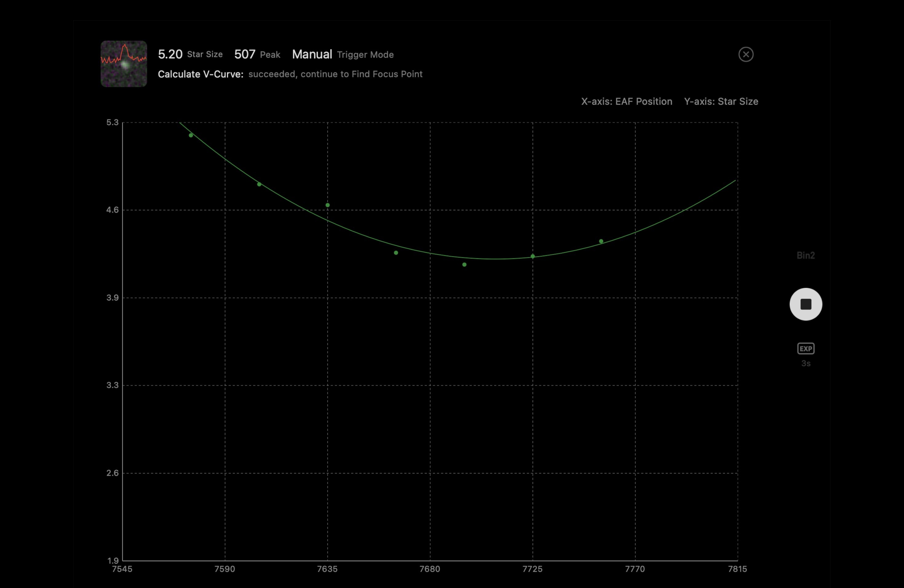This screenshot has height=588, width=904.
Task: Click the 4.6 y-axis tick label
Action: point(112,210)
